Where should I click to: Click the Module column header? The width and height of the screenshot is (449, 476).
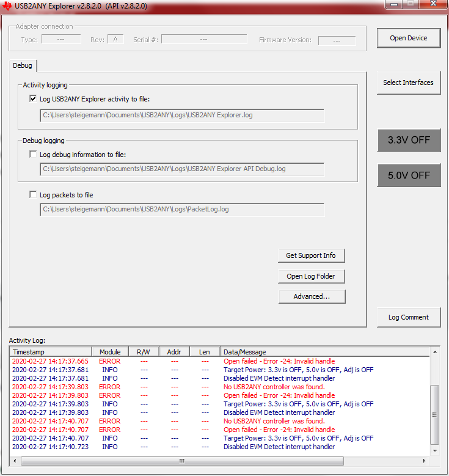(110, 352)
